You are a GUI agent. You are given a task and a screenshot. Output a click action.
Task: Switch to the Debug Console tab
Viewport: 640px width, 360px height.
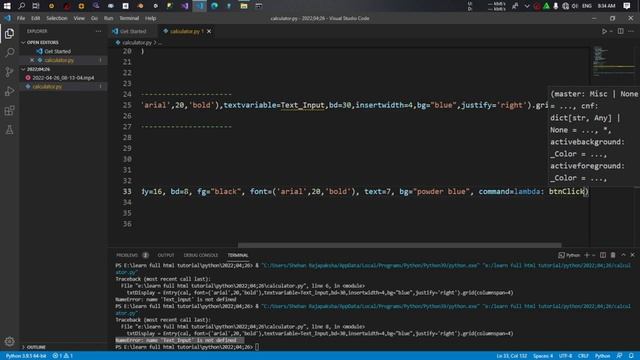click(201, 255)
